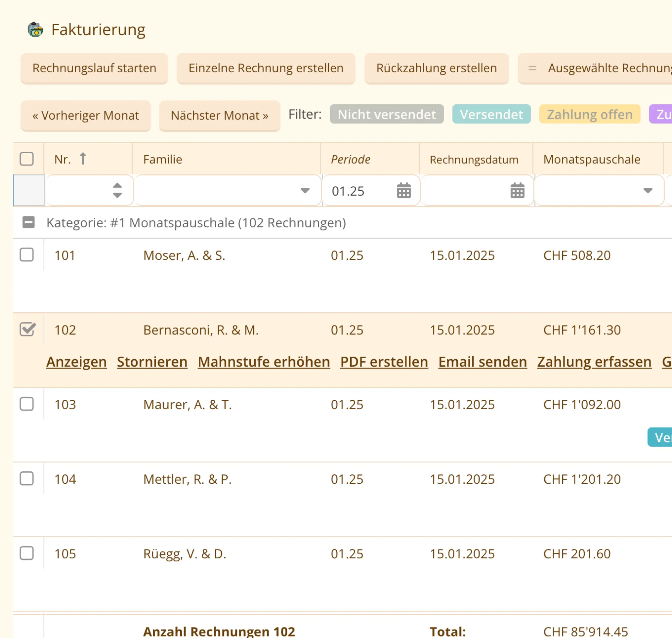The height and width of the screenshot is (638, 672).
Task: Check the box for invoice 104
Action: (27, 478)
